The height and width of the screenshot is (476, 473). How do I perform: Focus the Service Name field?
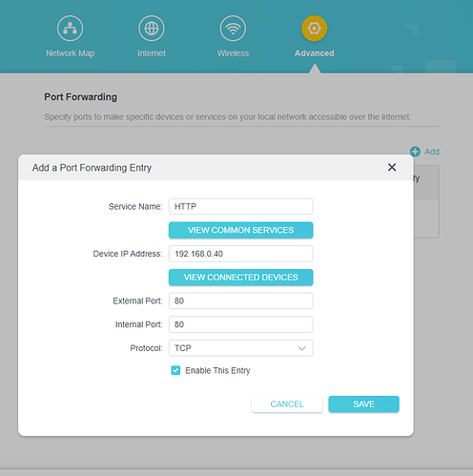click(240, 207)
